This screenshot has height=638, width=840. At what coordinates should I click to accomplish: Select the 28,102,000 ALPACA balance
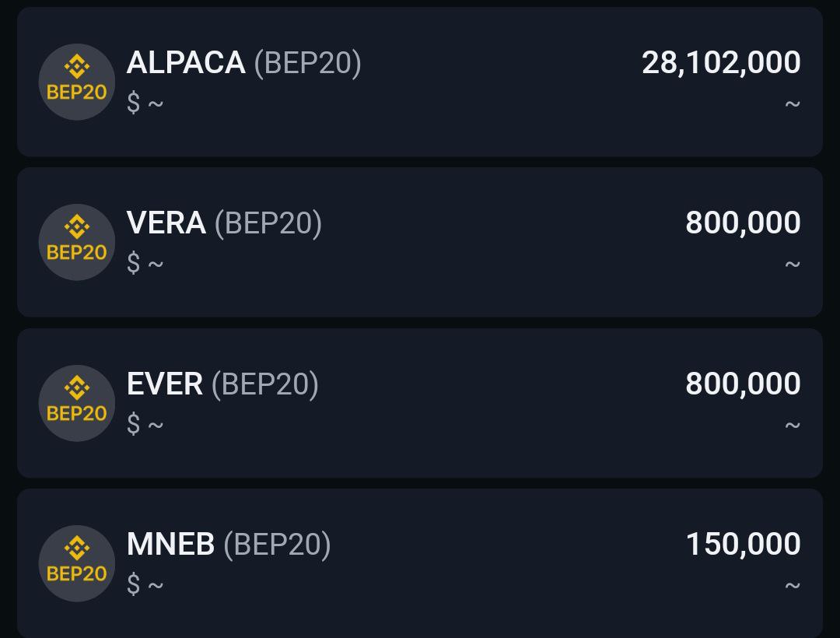[721, 63]
